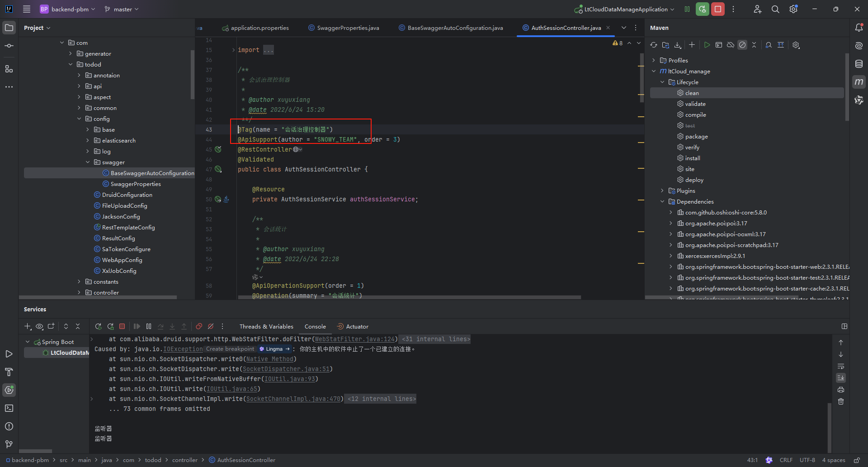Add a Maven project with plus icon
Image resolution: width=868 pixels, height=467 pixels.
click(x=692, y=45)
